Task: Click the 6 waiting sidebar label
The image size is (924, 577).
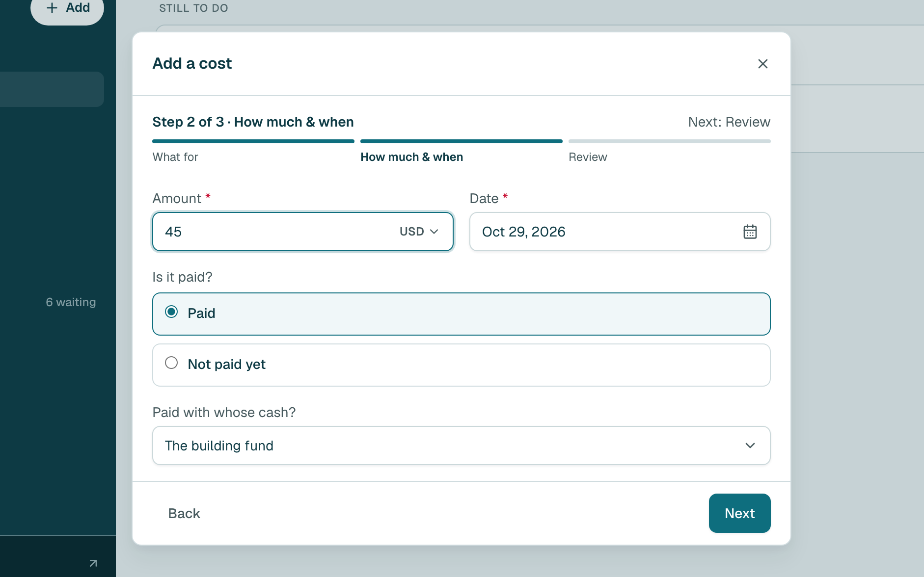Action: pyautogui.click(x=71, y=302)
